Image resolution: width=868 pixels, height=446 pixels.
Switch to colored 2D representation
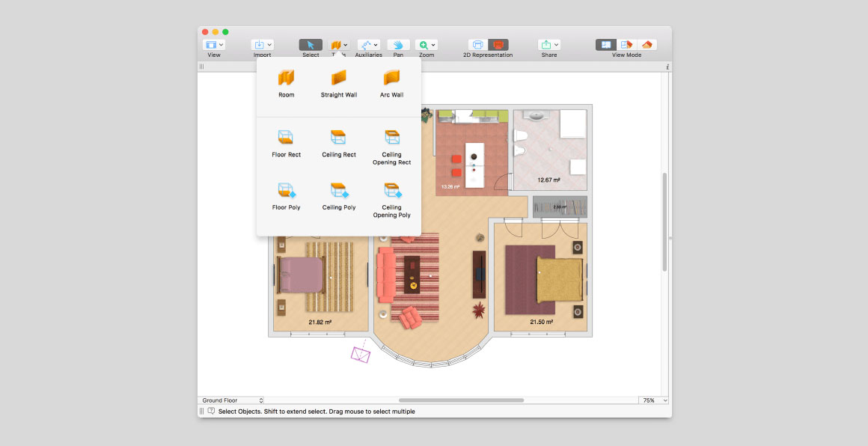coord(498,45)
